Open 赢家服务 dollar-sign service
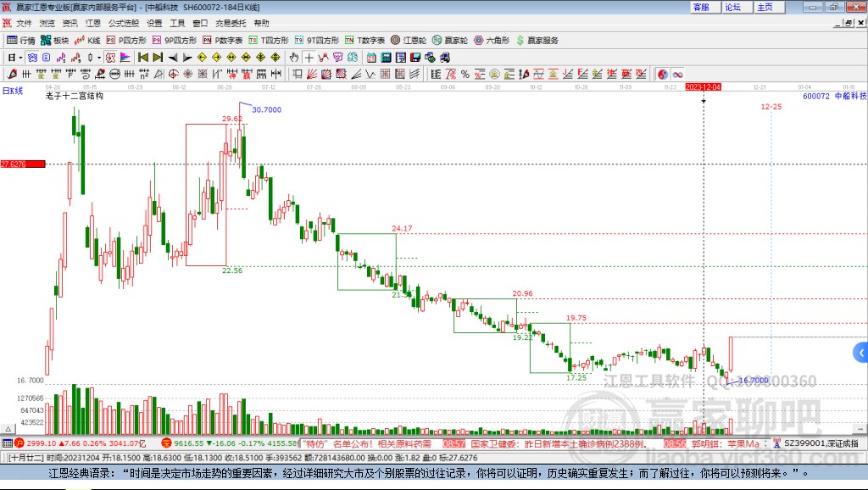 tap(537, 41)
